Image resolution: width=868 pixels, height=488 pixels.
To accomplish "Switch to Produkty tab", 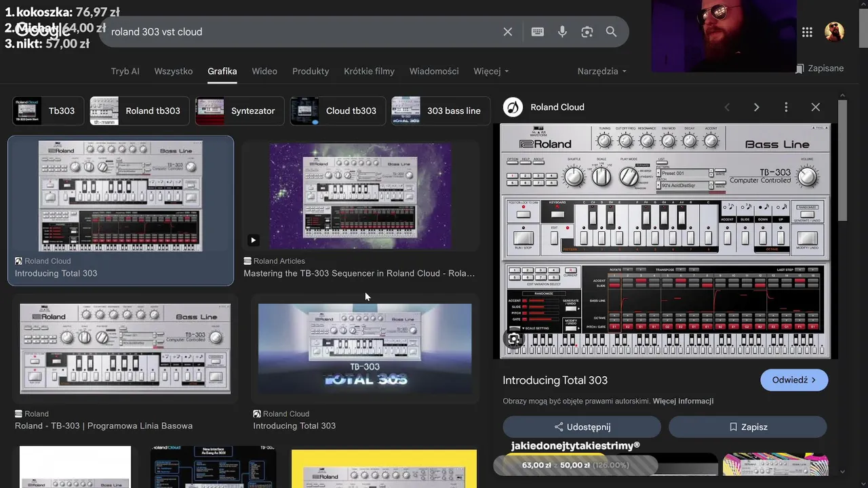I will [311, 71].
